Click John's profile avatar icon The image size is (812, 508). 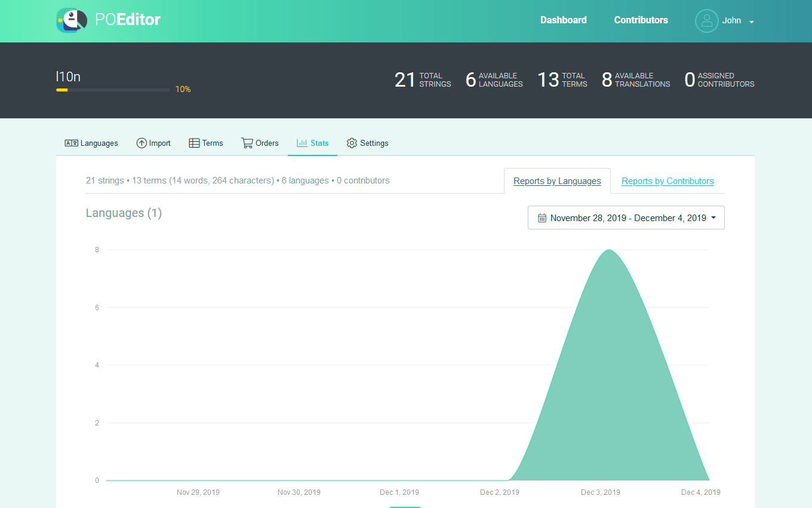click(x=706, y=20)
